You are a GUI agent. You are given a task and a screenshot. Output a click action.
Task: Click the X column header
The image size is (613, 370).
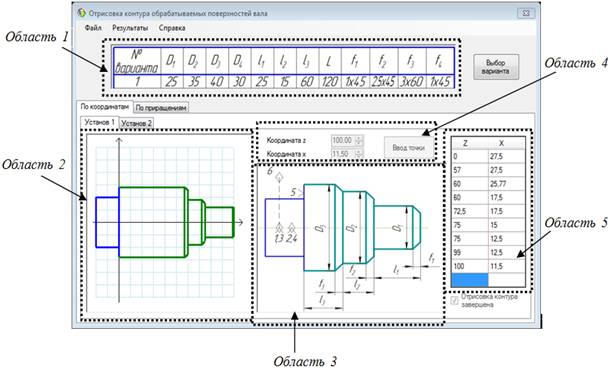pyautogui.click(x=506, y=144)
